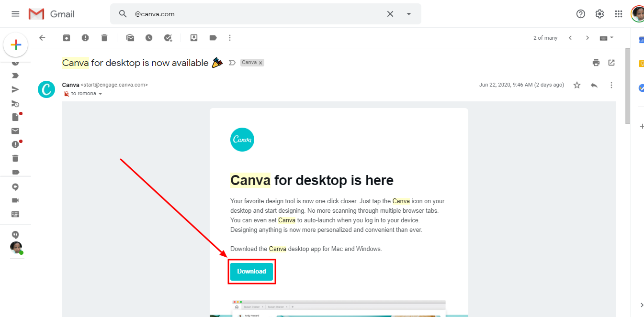This screenshot has height=317, width=644.
Task: Open the Support help icon
Action: pyautogui.click(x=581, y=14)
